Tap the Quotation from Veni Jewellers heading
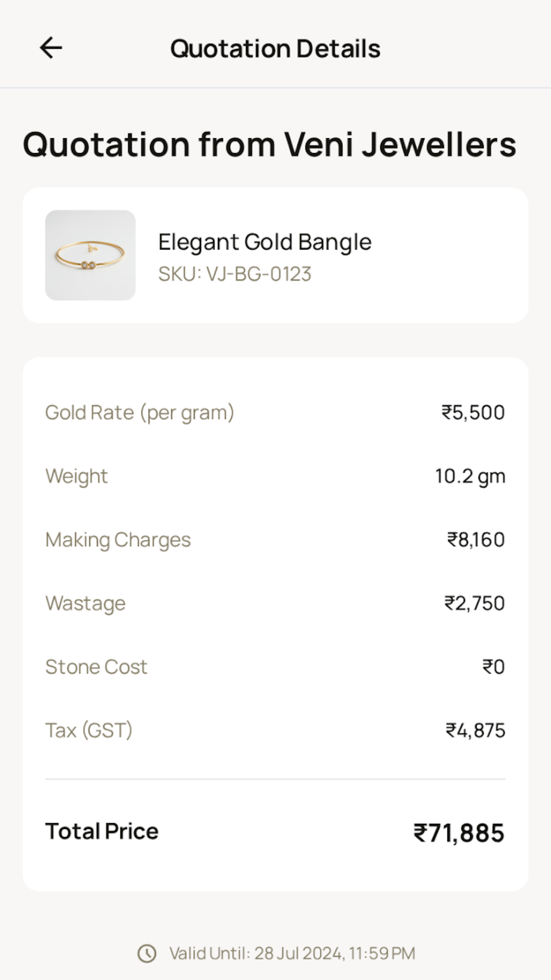 (269, 144)
